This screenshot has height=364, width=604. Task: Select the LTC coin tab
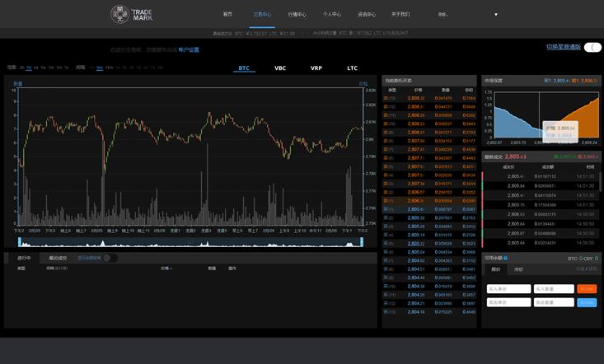352,68
